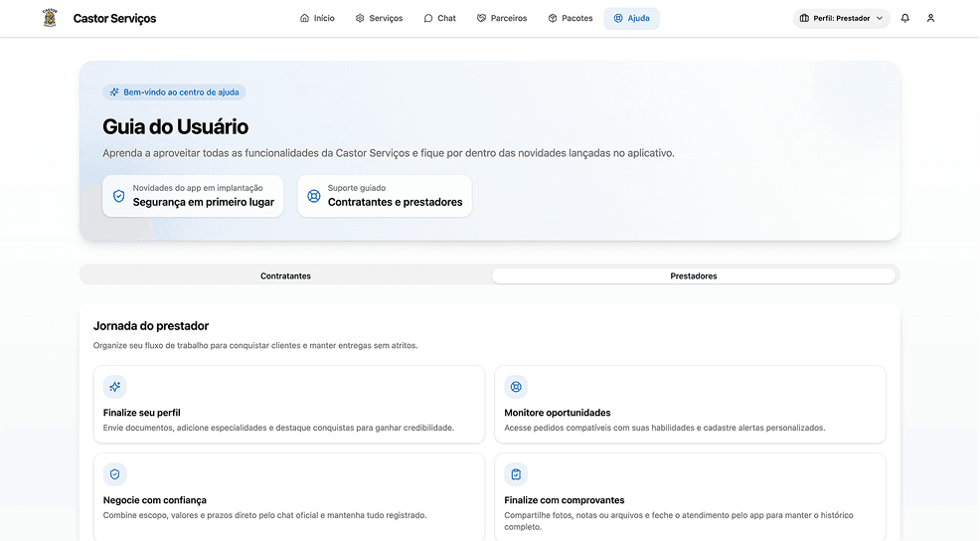The image size is (980, 541).
Task: Open Pacotes menu item
Action: pyautogui.click(x=571, y=18)
